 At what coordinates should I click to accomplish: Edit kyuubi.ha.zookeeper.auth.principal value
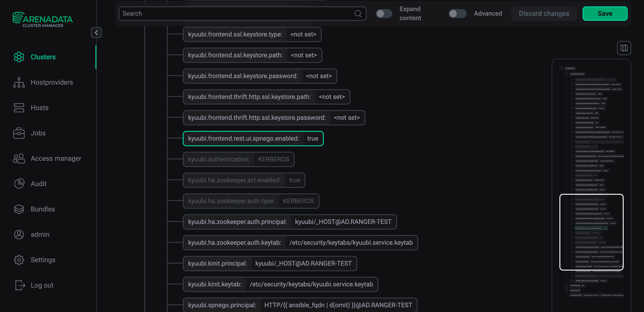(x=343, y=222)
